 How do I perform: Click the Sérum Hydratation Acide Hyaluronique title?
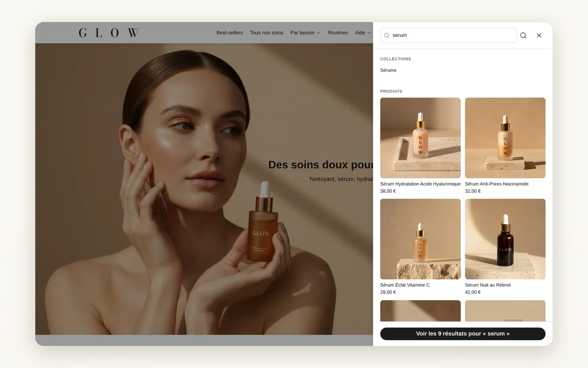pyautogui.click(x=420, y=184)
